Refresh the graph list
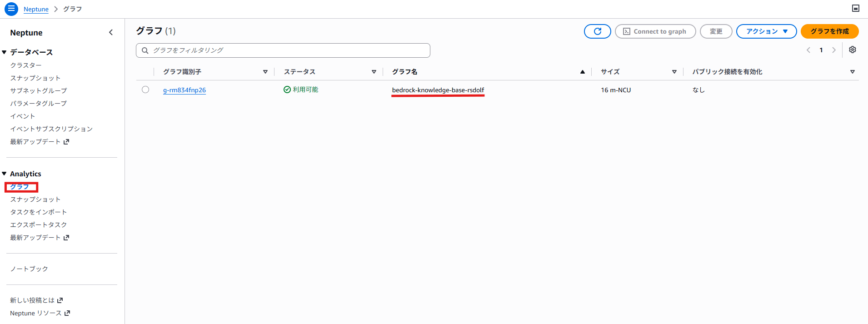 tap(598, 31)
